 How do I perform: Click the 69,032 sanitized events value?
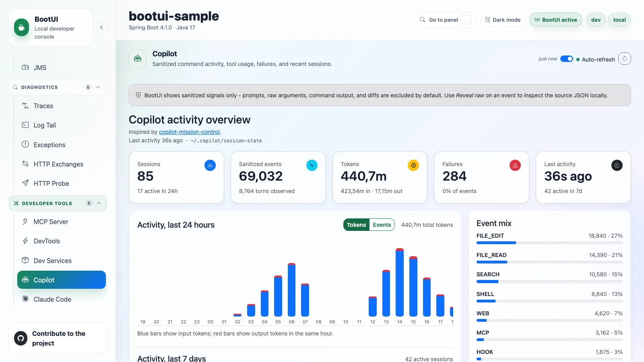[x=261, y=176]
